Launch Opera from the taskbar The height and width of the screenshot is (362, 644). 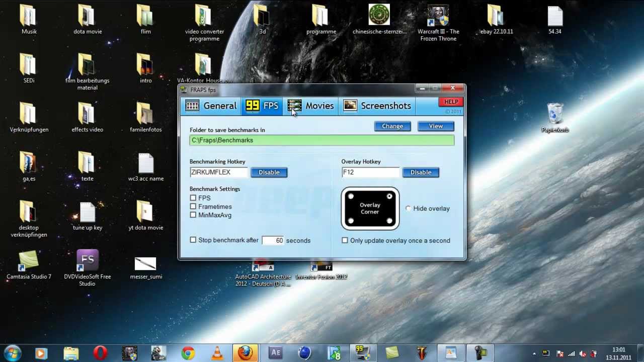(100, 353)
